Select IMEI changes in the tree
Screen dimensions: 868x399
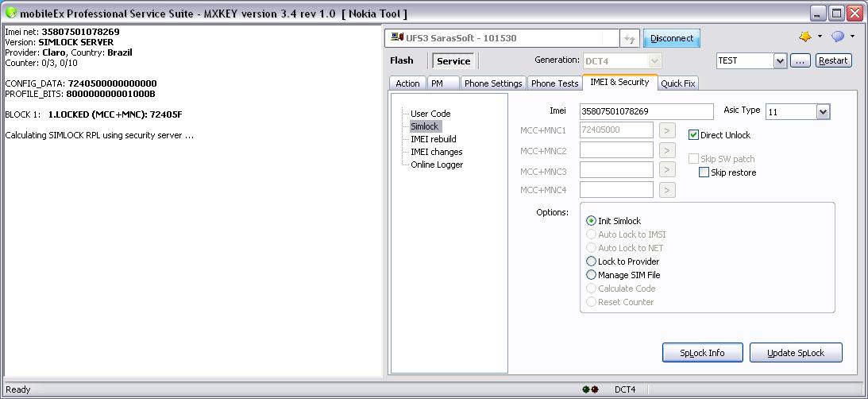pos(436,152)
